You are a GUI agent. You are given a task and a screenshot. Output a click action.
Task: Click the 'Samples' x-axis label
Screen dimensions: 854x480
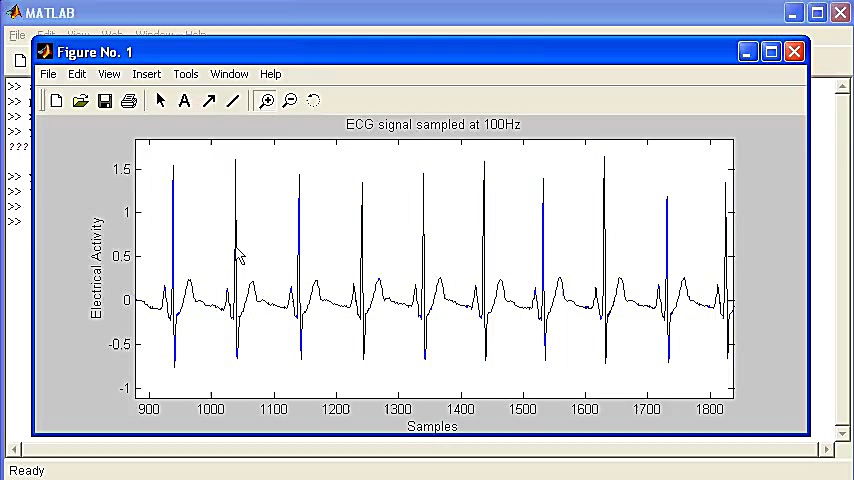pos(432,427)
